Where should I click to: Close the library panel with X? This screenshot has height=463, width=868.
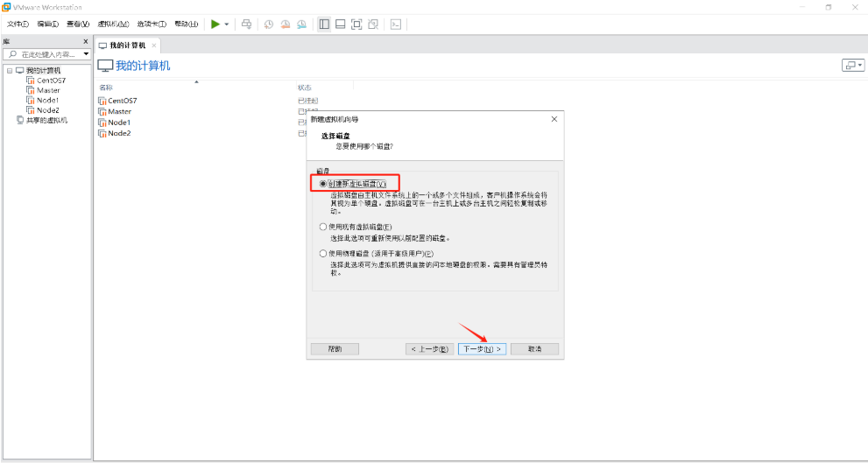pos(86,41)
